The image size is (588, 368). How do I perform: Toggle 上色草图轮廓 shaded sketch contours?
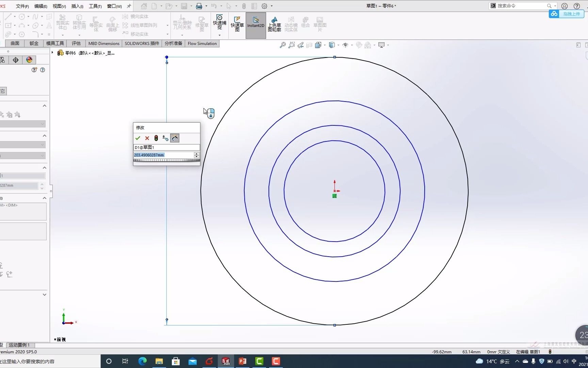[x=274, y=24]
